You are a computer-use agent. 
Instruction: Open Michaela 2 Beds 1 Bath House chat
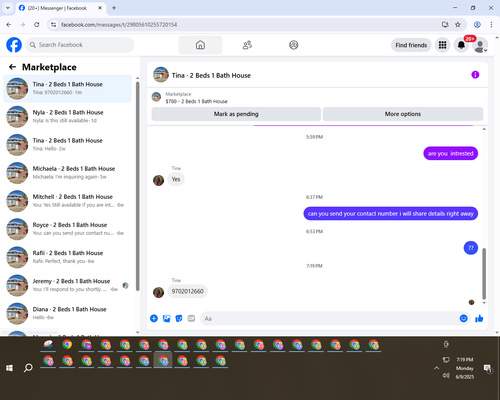tap(67, 173)
